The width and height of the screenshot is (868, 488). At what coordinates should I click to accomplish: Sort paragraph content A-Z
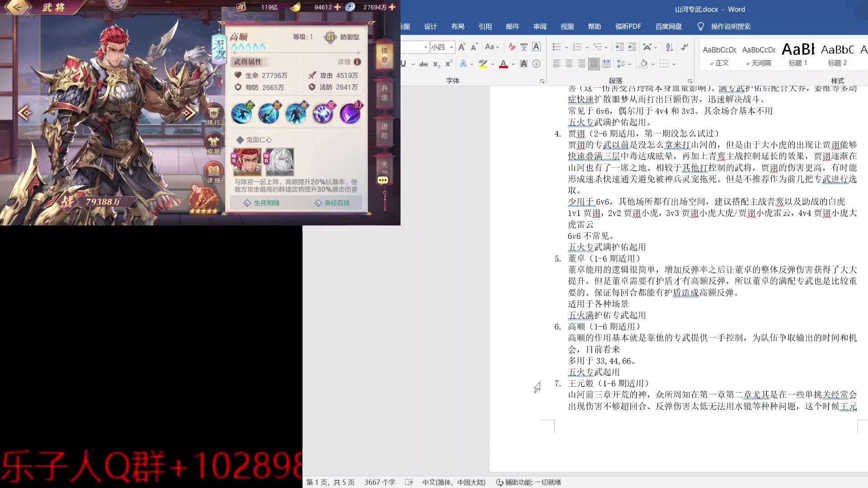(x=670, y=47)
